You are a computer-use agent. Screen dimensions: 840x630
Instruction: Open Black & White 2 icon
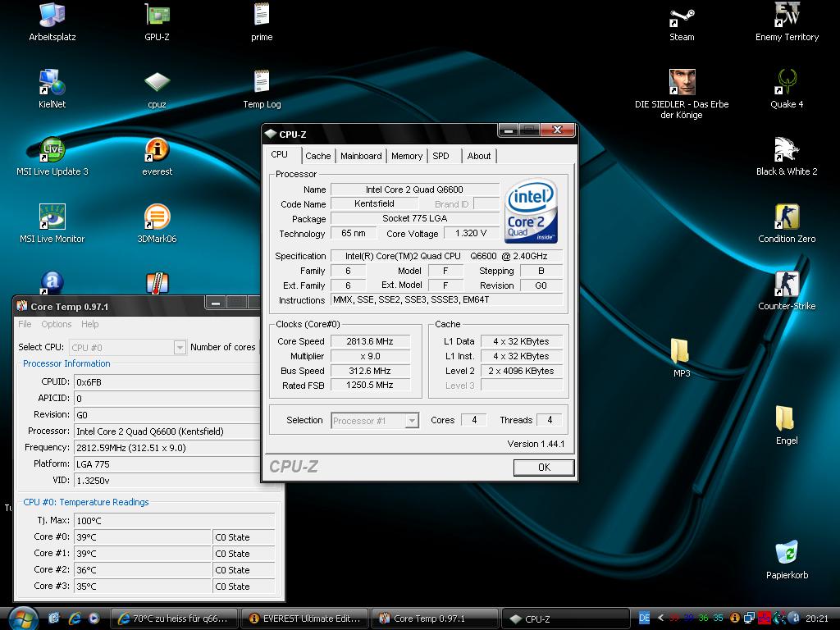pyautogui.click(x=787, y=157)
